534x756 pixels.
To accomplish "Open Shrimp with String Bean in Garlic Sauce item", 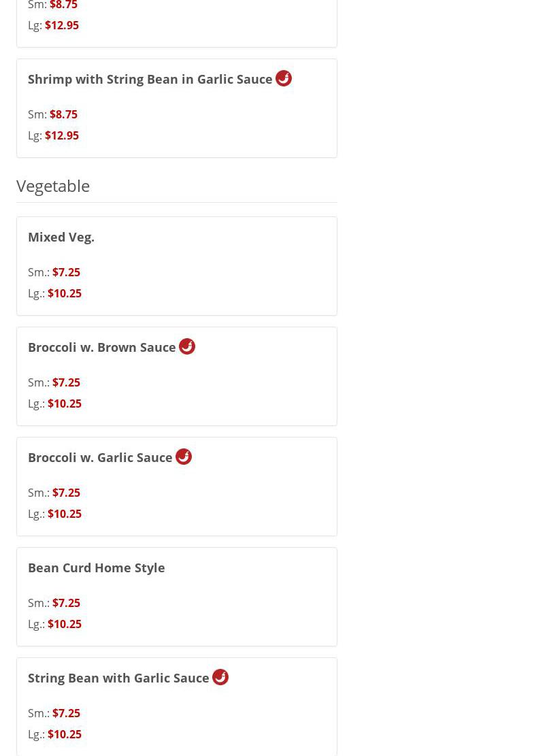I will [x=150, y=79].
